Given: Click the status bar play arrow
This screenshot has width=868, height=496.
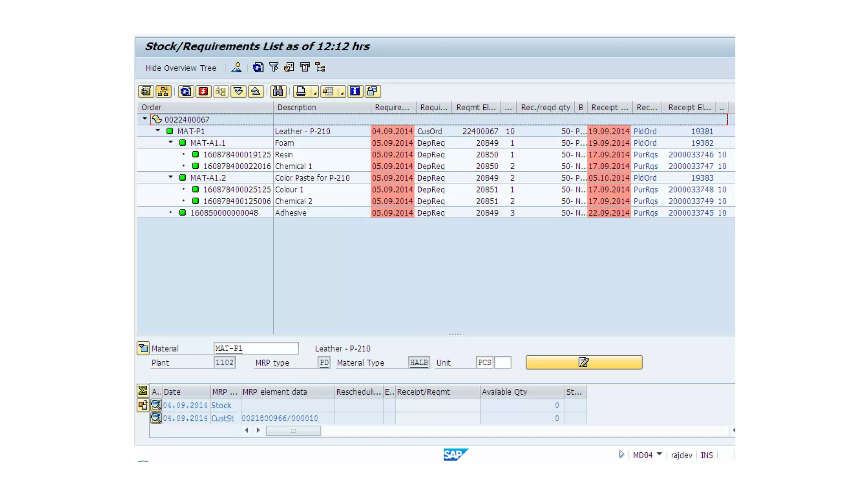Looking at the screenshot, I should [x=621, y=454].
